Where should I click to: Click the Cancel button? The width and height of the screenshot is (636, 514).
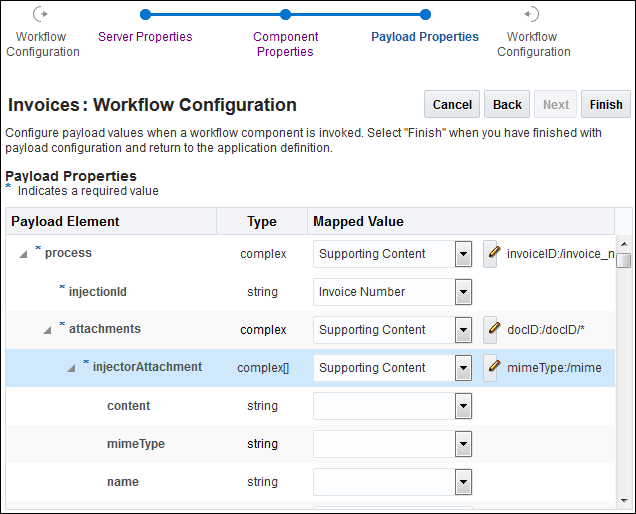(x=452, y=104)
